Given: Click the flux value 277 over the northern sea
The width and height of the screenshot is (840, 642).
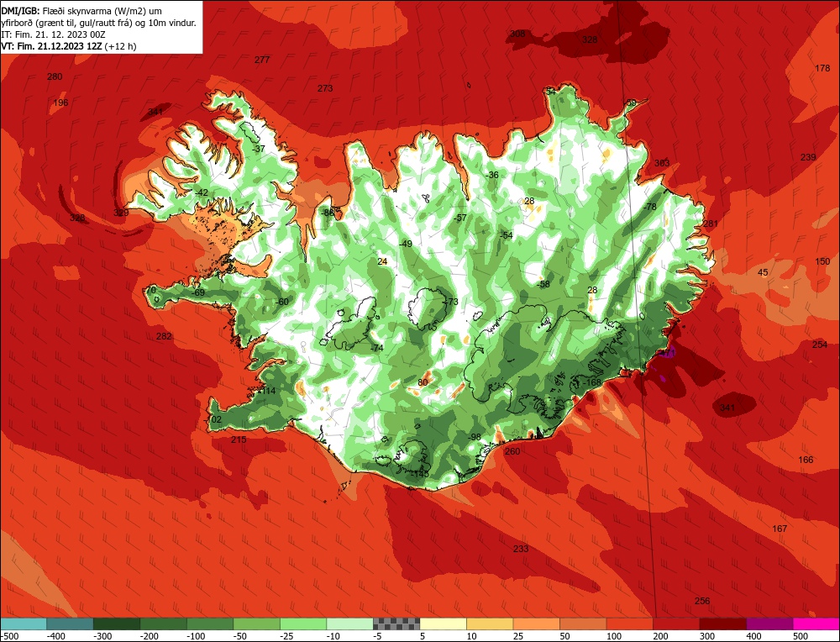Looking at the screenshot, I should pyautogui.click(x=262, y=60).
